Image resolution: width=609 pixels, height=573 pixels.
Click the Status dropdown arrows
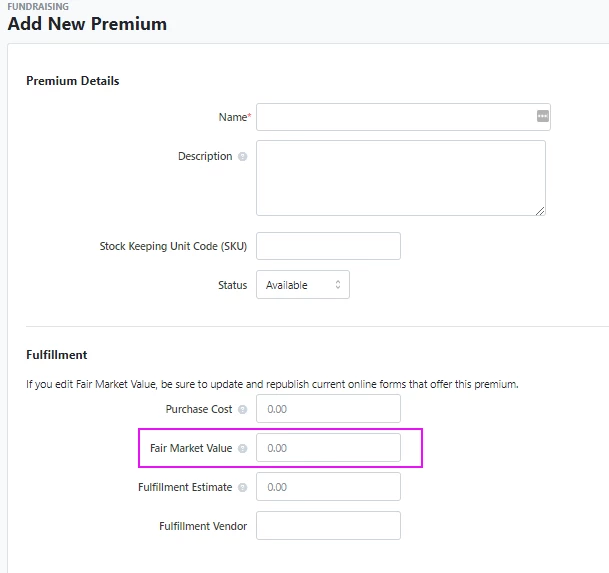click(338, 285)
